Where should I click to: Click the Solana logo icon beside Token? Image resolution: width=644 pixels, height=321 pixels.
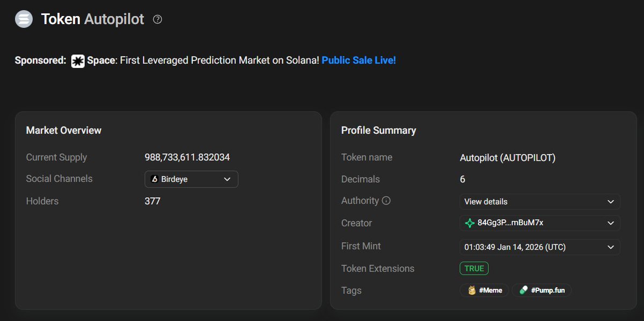coord(24,19)
